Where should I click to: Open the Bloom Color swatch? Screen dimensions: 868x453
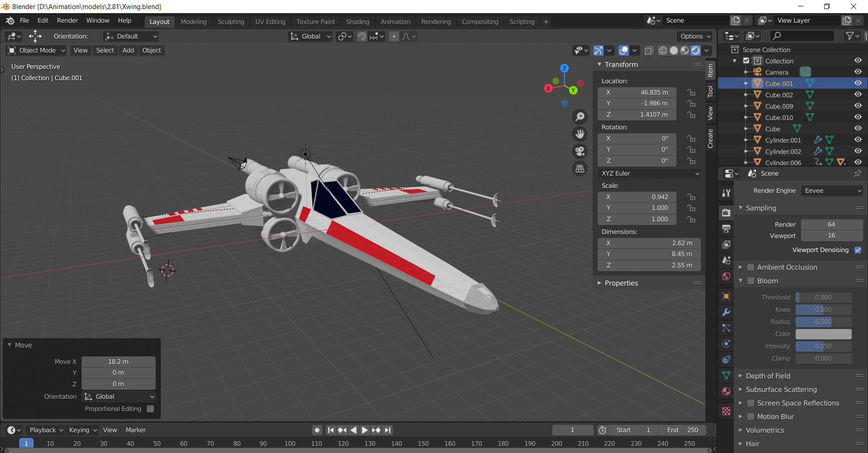pos(823,334)
